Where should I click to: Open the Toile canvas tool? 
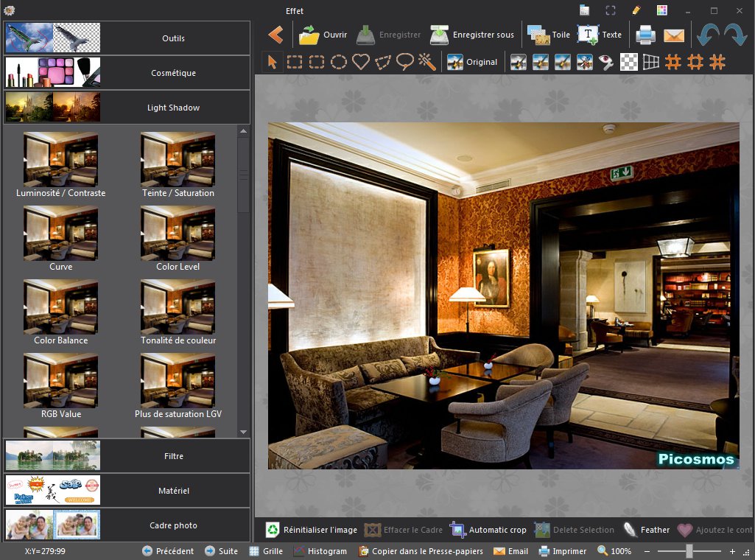549,35
